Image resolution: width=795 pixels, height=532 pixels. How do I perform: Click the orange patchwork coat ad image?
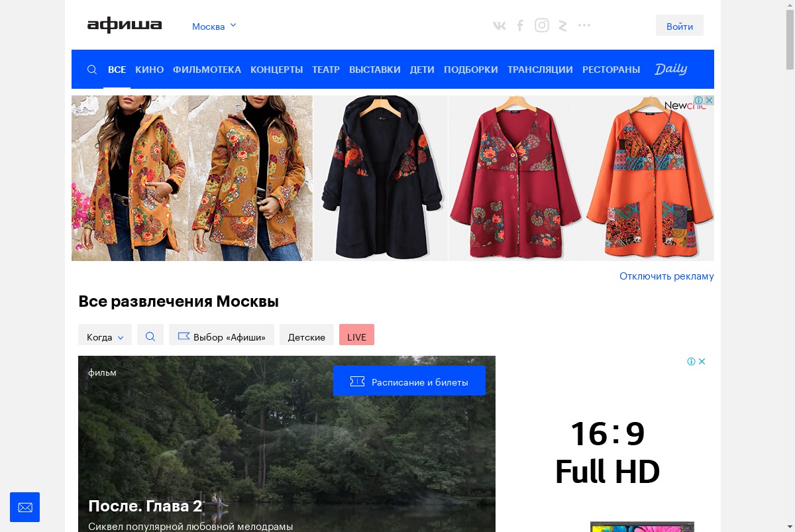point(649,178)
